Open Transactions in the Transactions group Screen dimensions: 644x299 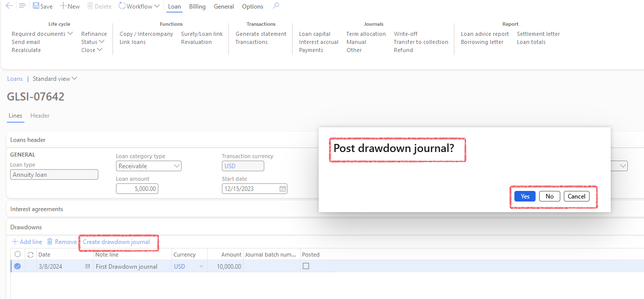(252, 42)
